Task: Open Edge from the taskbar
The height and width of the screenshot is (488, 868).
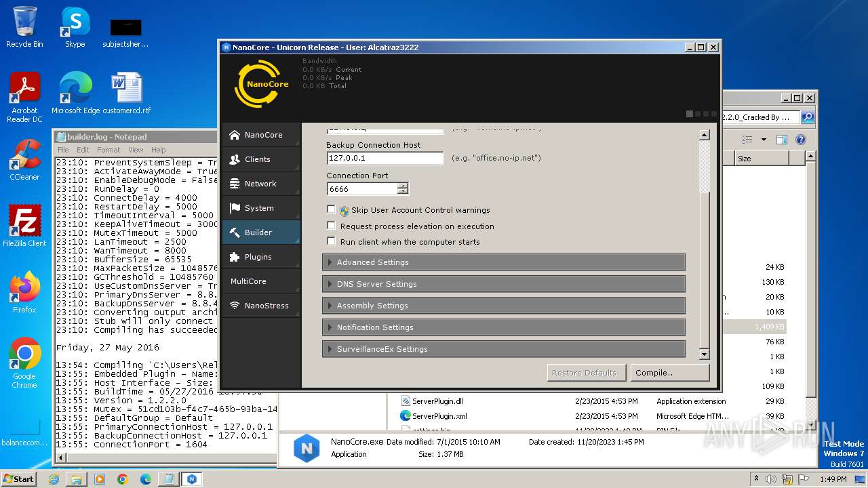Action: tap(146, 479)
